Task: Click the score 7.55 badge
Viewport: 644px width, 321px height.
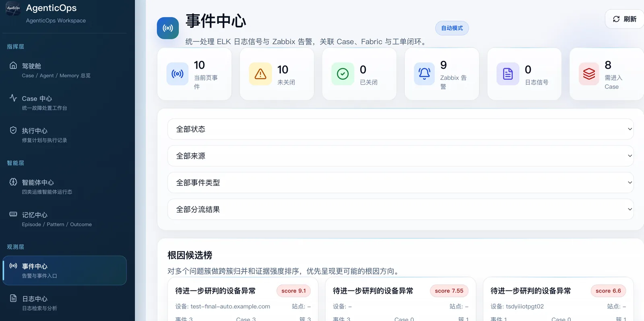Action: coord(449,291)
